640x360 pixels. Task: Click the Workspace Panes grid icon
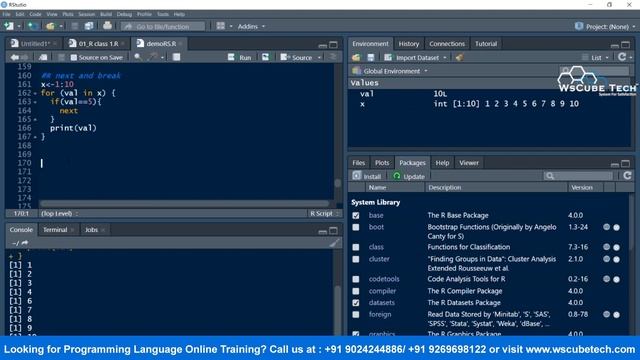220,26
